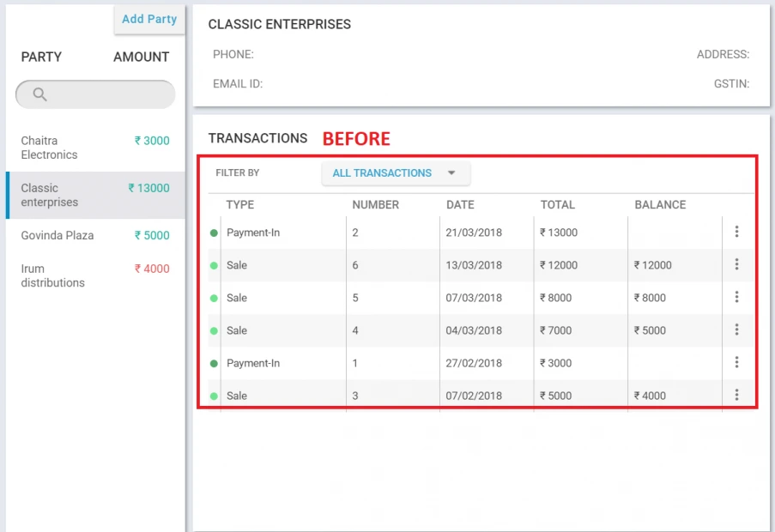
Task: Click the total ₹ 3000 of Payment-In number 1
Action: (555, 363)
